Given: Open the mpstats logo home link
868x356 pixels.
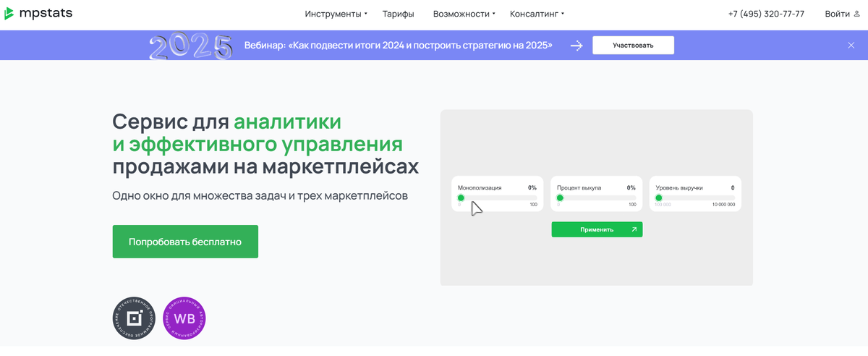Looking at the screenshot, I should click(x=38, y=14).
